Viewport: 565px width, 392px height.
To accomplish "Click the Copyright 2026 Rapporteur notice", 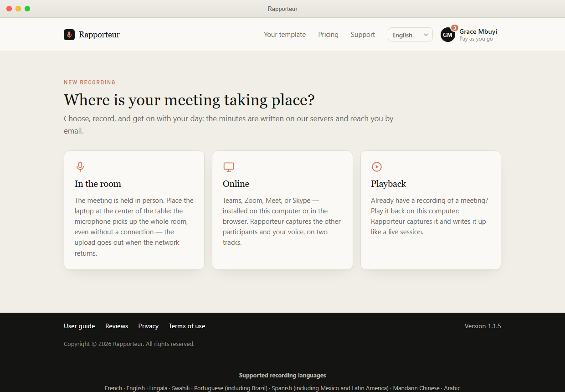I will (x=129, y=344).
